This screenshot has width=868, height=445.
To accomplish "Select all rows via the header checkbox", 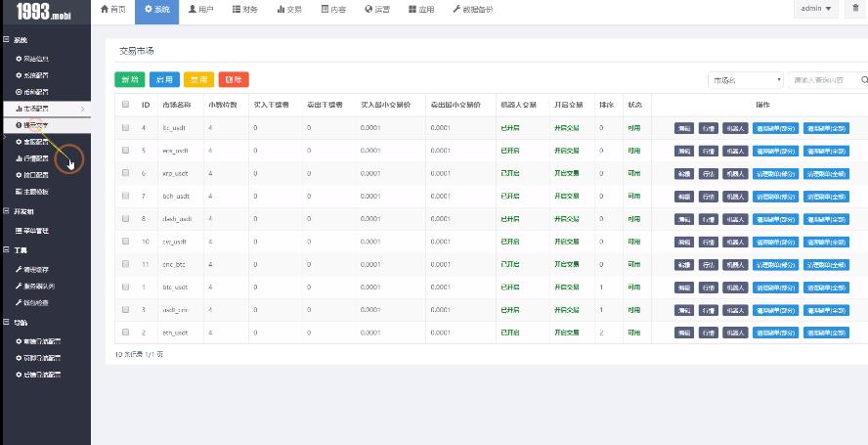I will click(125, 105).
